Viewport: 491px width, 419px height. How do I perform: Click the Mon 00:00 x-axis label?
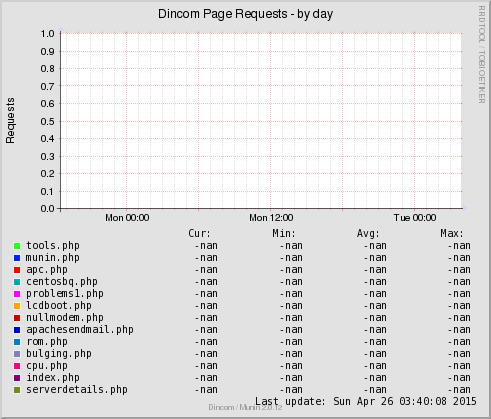coord(127,218)
